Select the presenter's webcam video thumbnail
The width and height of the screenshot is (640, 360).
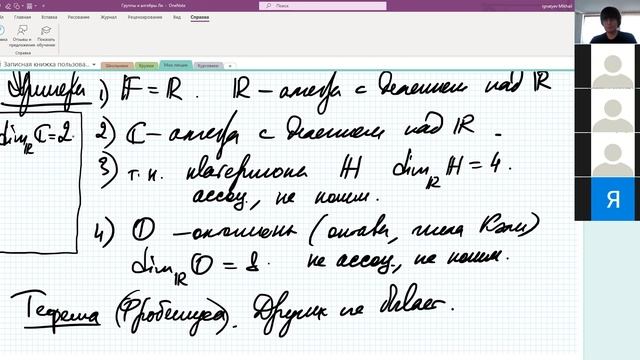coord(607,22)
